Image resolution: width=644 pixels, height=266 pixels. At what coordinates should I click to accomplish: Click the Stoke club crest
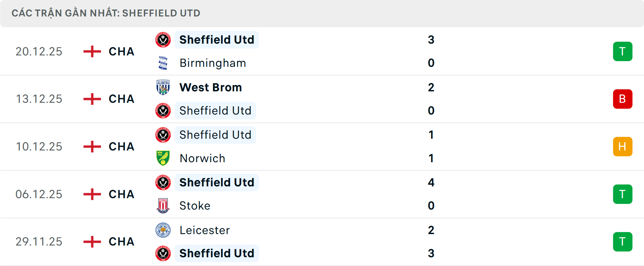point(163,206)
